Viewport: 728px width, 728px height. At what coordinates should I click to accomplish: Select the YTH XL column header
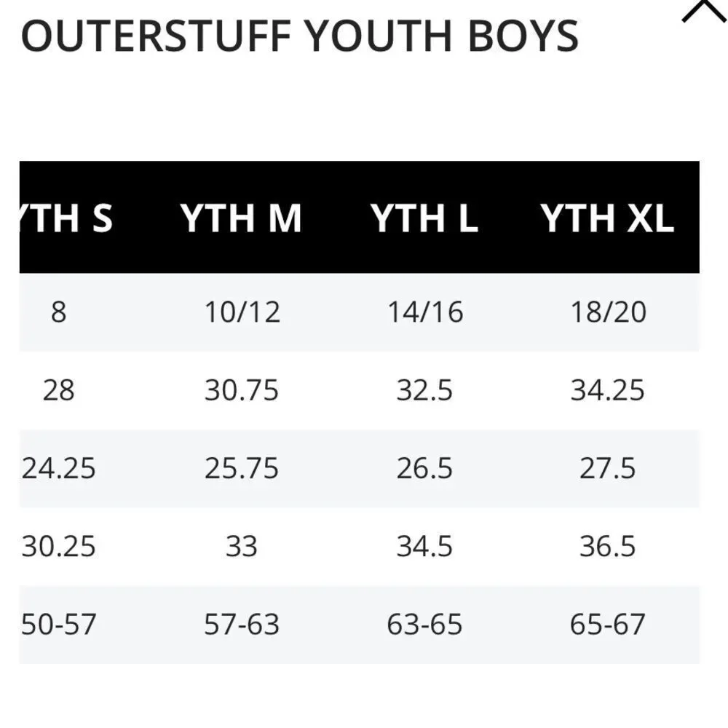point(607,218)
